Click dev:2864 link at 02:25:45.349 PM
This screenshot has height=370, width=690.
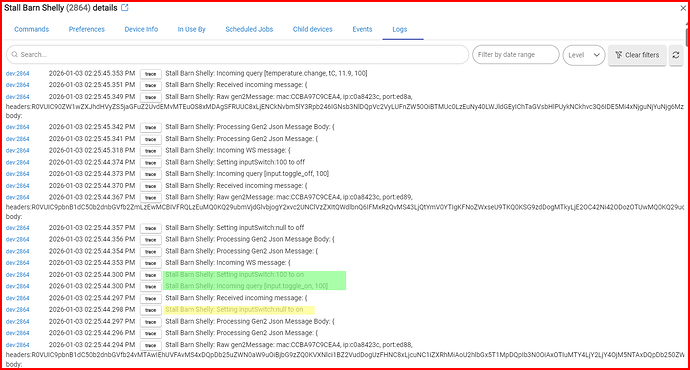point(18,97)
